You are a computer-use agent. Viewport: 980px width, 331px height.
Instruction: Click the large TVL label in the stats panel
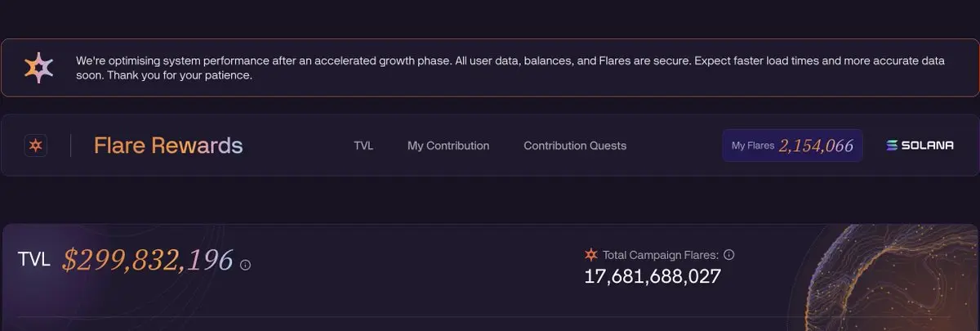34,260
